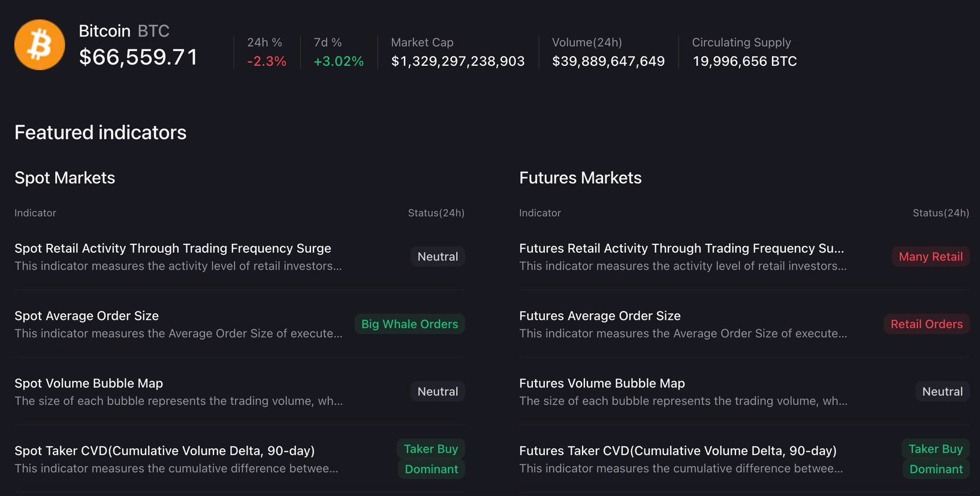The height and width of the screenshot is (496, 980).
Task: Click the Neutral badge for Futures Volume Bubble Map
Action: [x=942, y=392]
